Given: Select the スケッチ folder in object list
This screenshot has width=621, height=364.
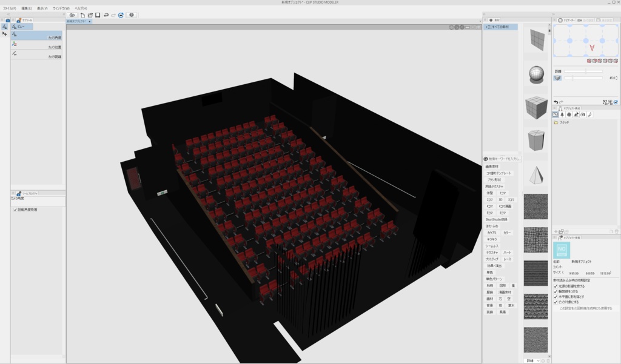Looking at the screenshot, I should coord(564,123).
